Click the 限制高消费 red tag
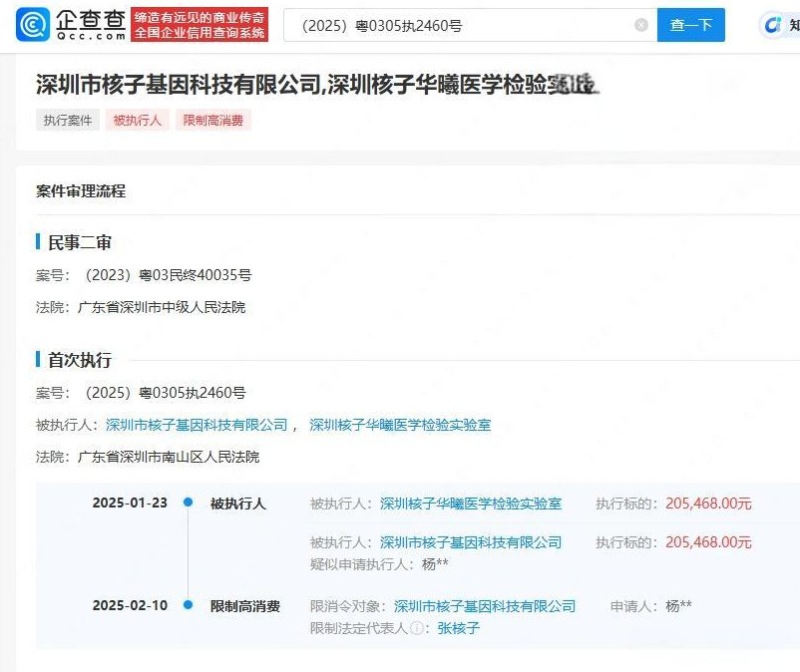 pyautogui.click(x=213, y=121)
